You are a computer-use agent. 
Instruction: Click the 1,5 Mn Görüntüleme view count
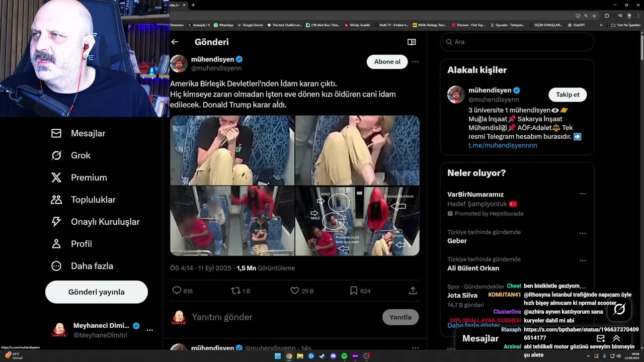tap(266, 268)
